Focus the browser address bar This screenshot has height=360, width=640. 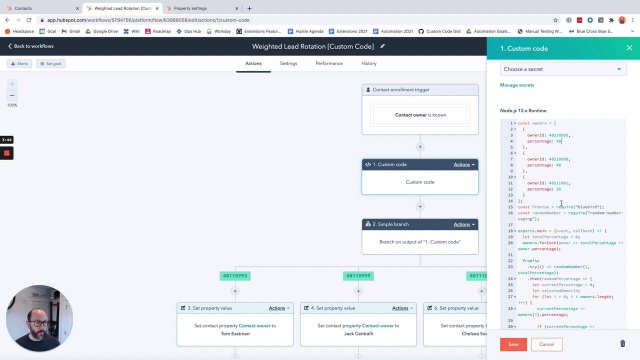click(294, 20)
